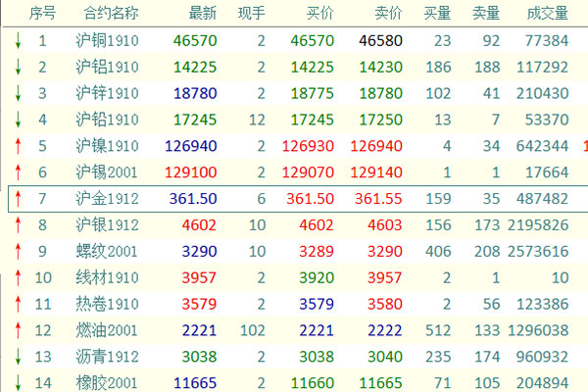Click volume 2573616 of 螺纹2001
This screenshot has height=392, width=588.
click(x=538, y=251)
